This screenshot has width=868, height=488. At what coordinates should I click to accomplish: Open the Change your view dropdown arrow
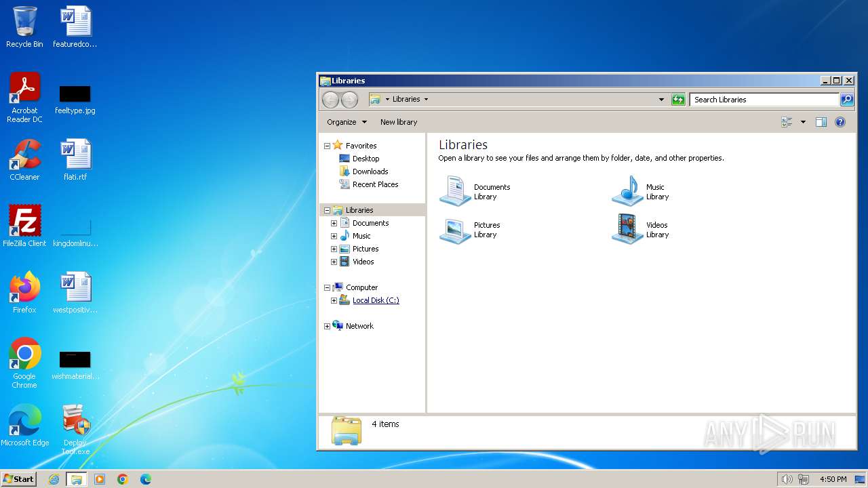click(x=803, y=122)
